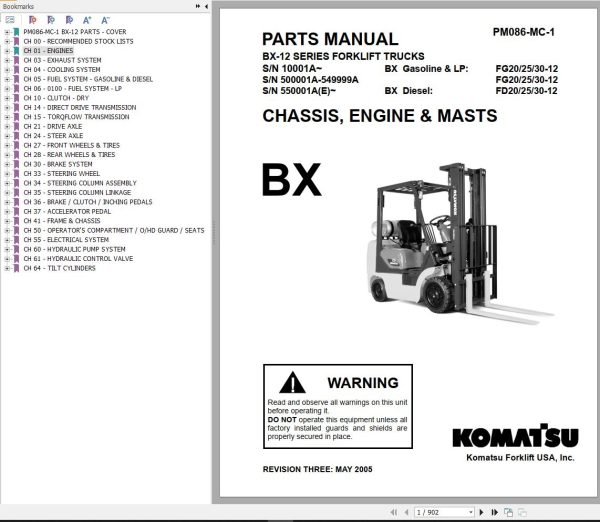
Task: Click the CH 64 - TILT CYLINDERS bookmark icon
Action: tap(16, 268)
